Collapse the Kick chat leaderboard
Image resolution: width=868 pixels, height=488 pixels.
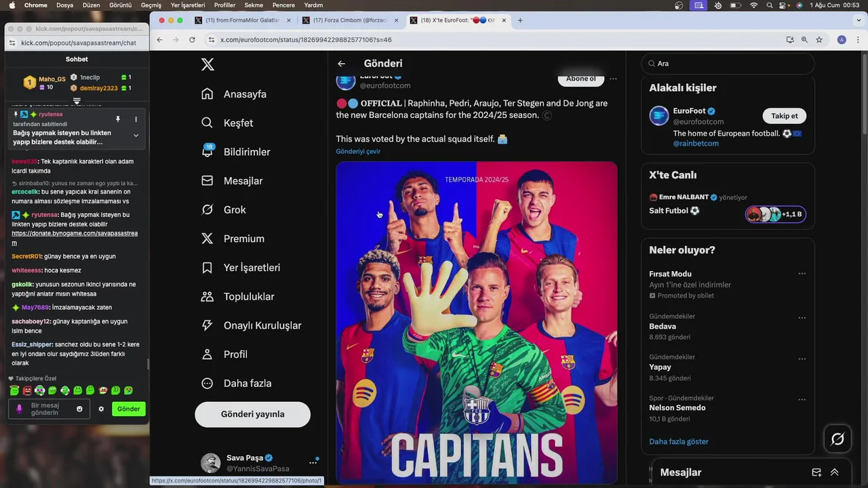click(x=77, y=101)
